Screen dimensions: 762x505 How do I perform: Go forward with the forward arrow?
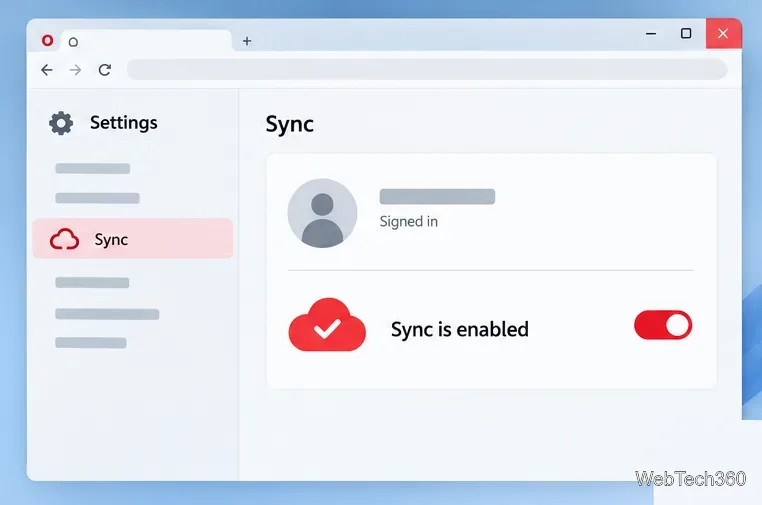click(x=75, y=70)
